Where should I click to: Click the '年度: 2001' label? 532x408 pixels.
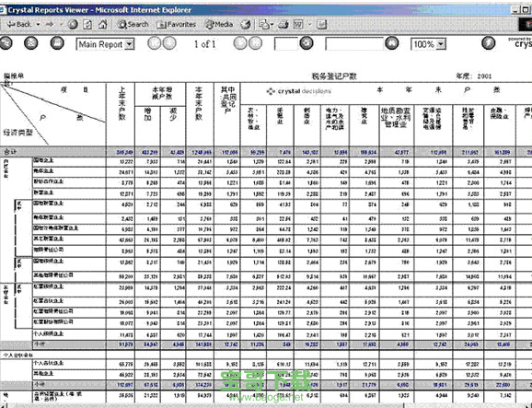click(474, 76)
